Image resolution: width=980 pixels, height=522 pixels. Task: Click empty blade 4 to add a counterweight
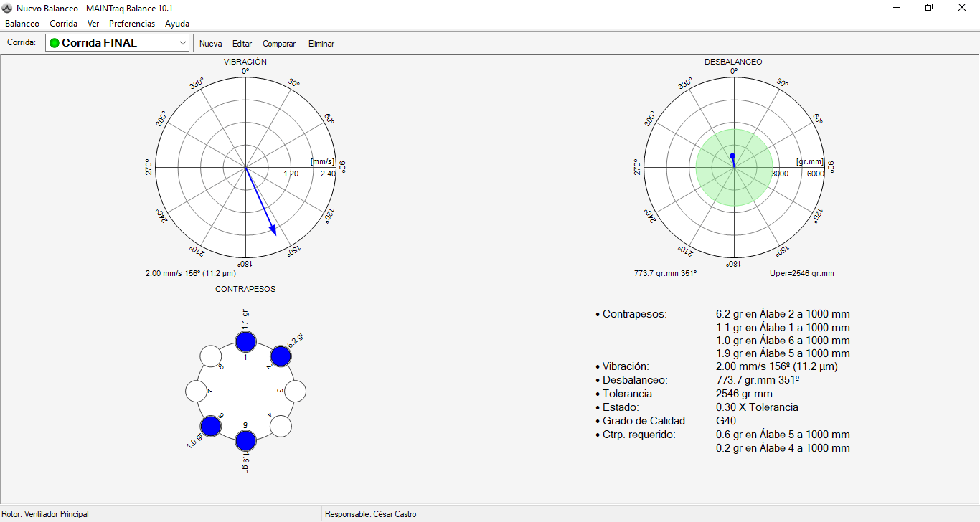[x=282, y=427]
